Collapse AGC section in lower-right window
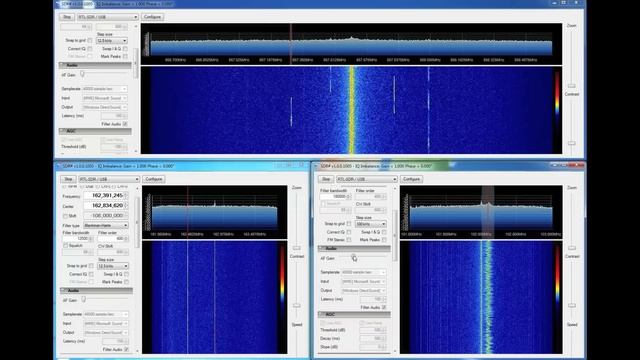 tap(354, 314)
